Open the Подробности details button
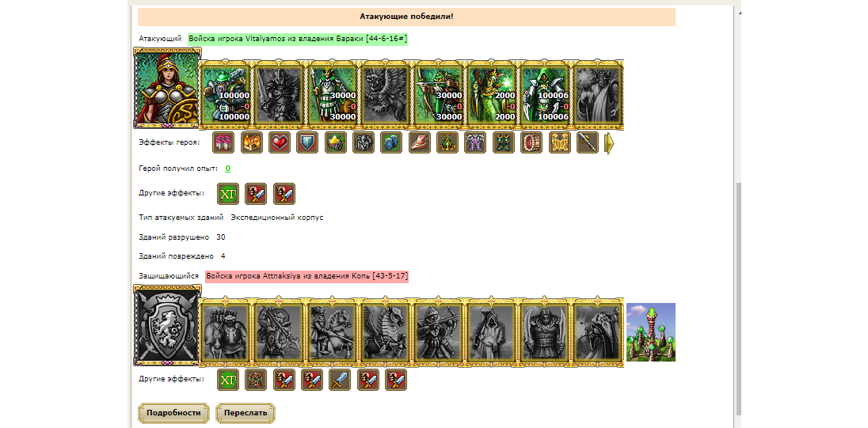Screen dimensions: 868x428 pos(173,413)
